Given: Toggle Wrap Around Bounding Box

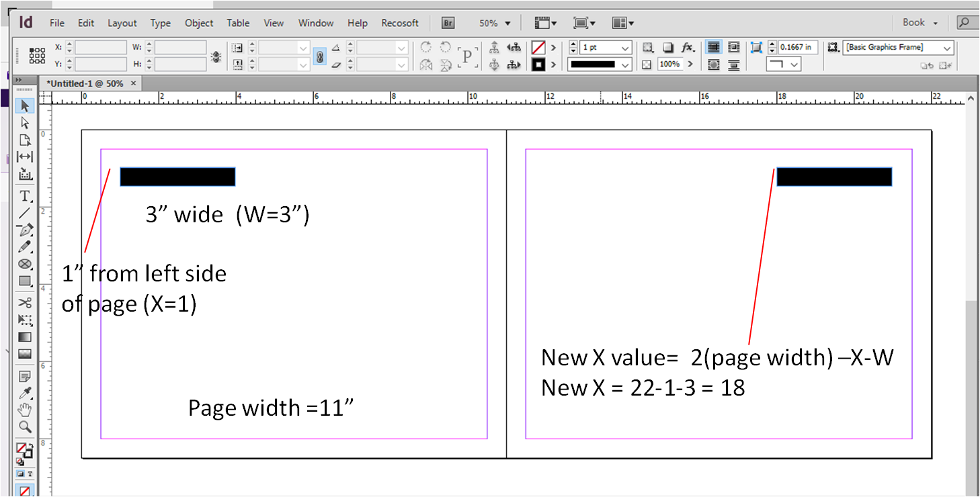Looking at the screenshot, I should (x=733, y=48).
